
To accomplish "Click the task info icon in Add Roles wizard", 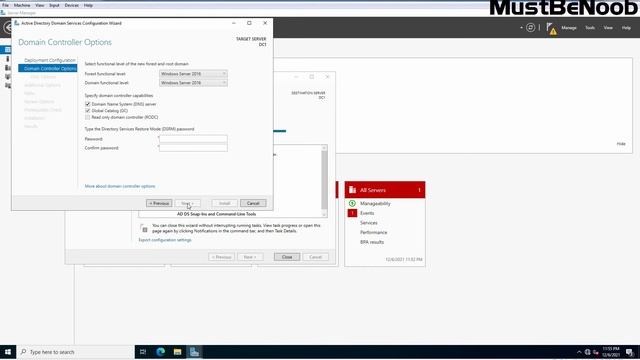I will point(144,228).
